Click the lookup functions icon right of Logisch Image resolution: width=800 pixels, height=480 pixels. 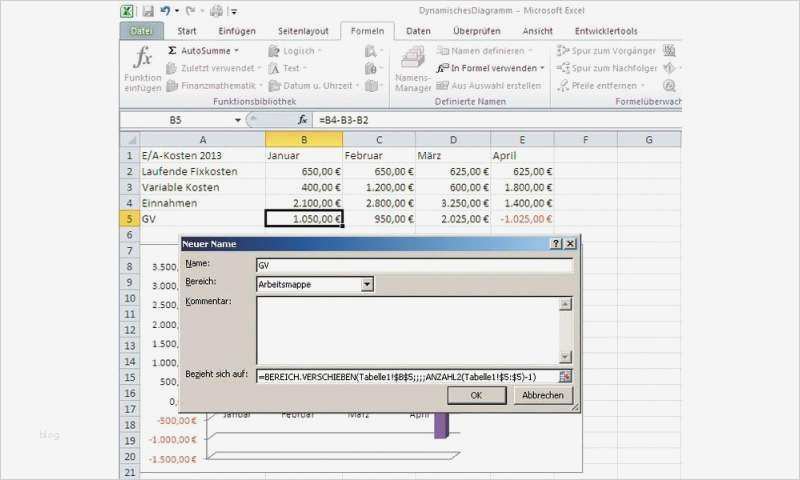pos(372,51)
